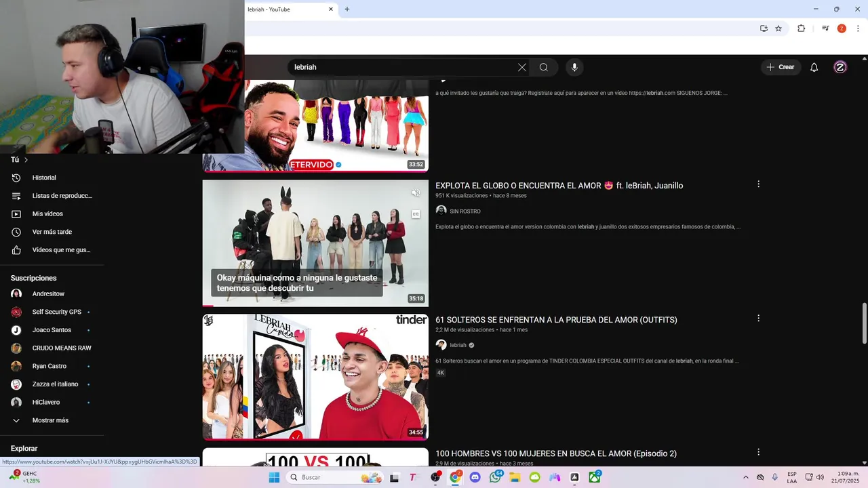Open EXPLOTA EL GLOBO O ENCUENTRA EL AMOR title
The image size is (868, 488).
tap(559, 186)
